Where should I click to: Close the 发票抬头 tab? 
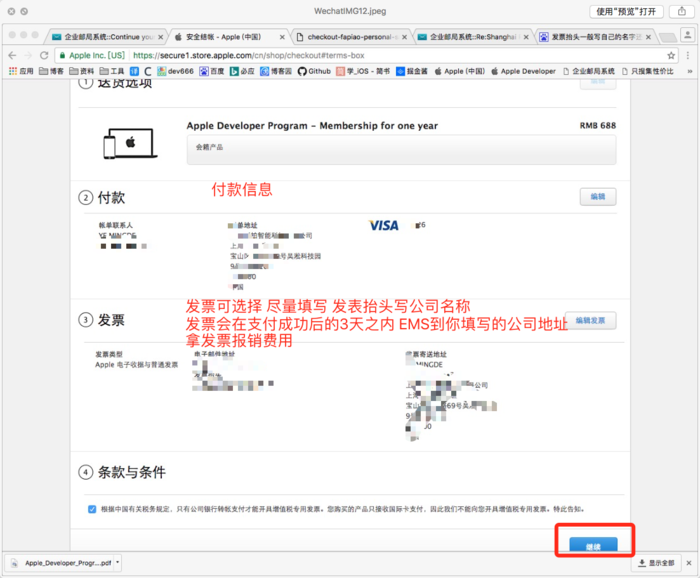point(648,37)
